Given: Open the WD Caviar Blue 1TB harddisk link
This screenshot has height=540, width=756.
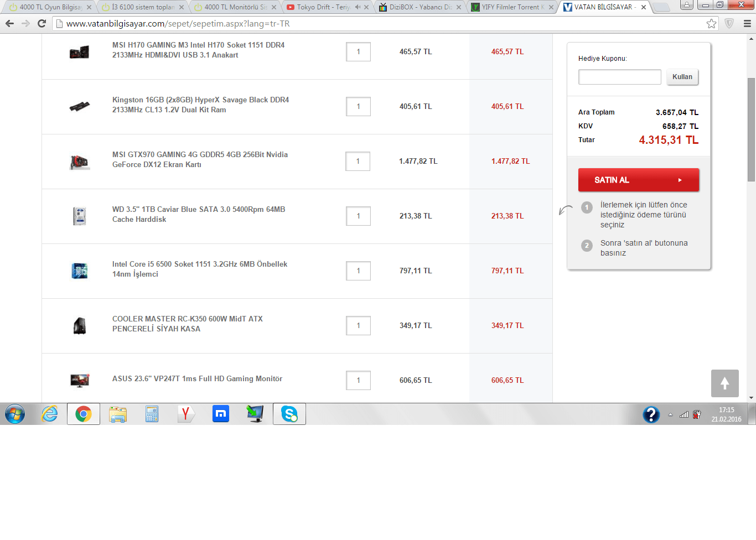Looking at the screenshot, I should pos(199,214).
